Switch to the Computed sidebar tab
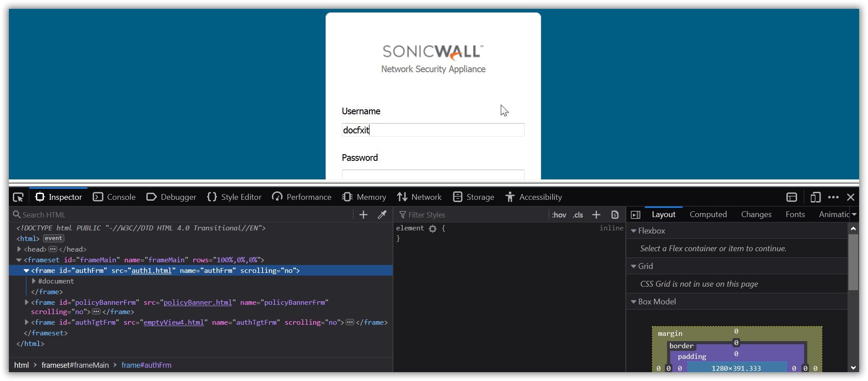 (x=708, y=214)
